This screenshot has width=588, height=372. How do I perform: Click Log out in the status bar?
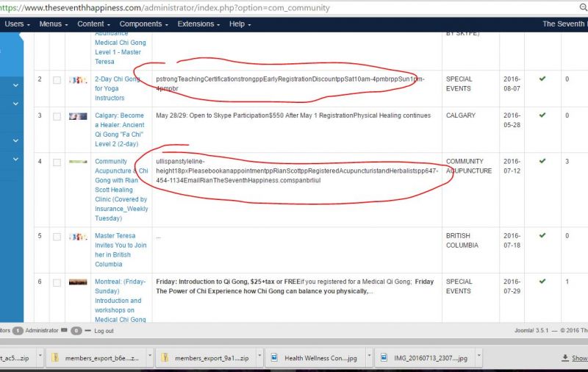pos(104,331)
